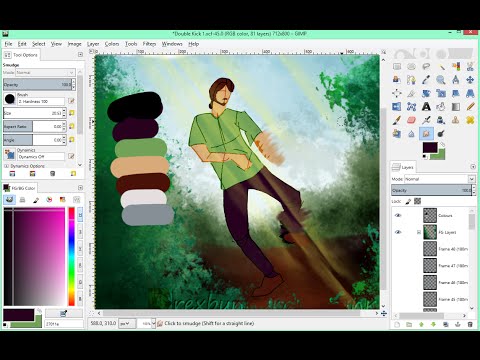480x360 pixels.
Task: Select the Paintbrush tool
Action: (x=397, y=120)
